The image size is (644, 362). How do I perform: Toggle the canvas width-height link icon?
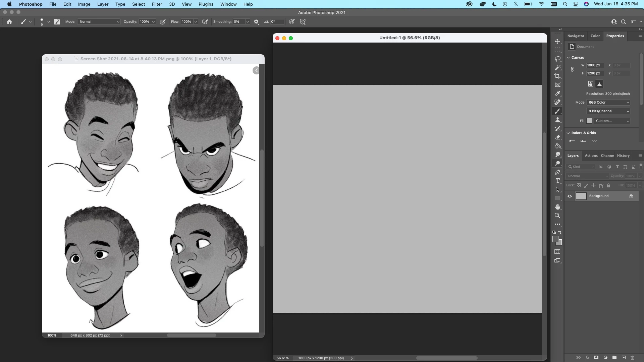point(572,69)
